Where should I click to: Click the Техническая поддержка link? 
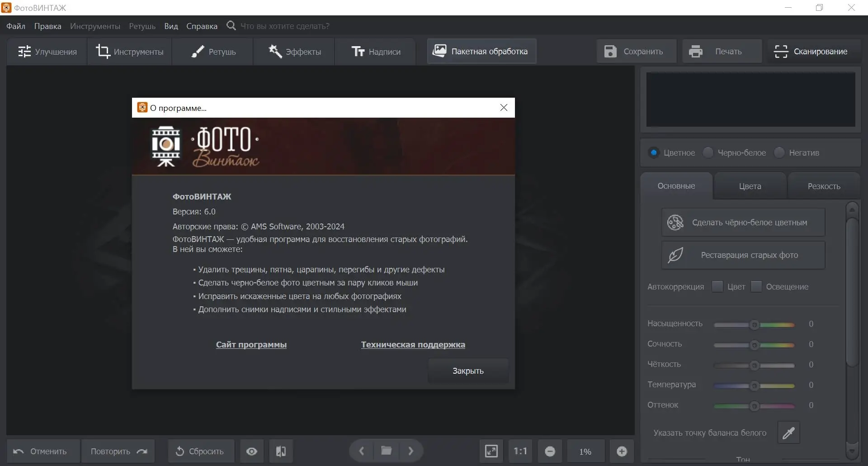tap(413, 345)
